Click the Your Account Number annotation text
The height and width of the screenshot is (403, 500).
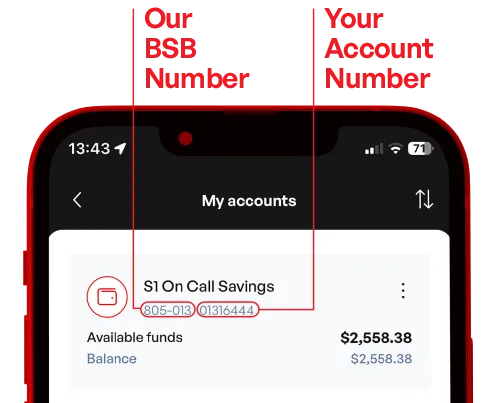[379, 49]
